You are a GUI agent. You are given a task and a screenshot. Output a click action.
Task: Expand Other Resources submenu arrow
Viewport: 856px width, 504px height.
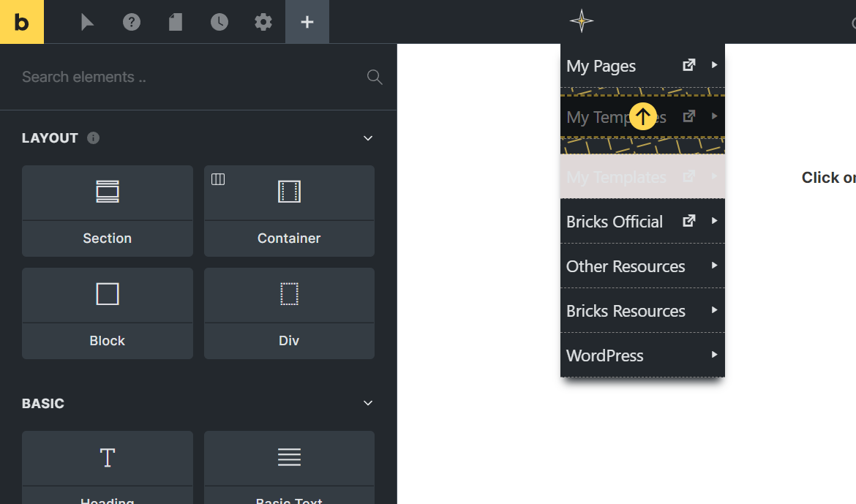click(714, 266)
